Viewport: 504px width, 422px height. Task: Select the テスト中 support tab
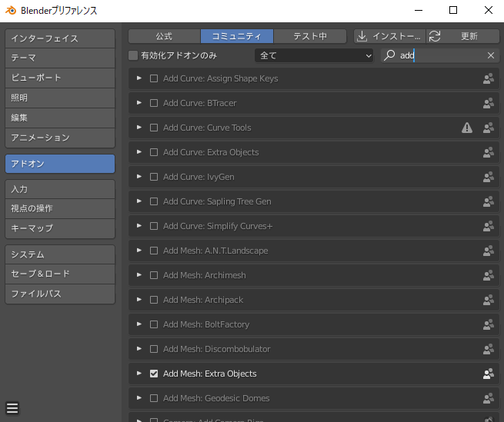point(310,36)
